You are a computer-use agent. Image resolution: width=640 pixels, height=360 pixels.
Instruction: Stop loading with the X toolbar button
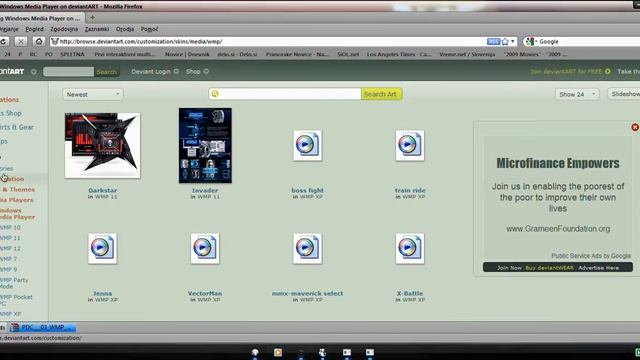pos(21,41)
